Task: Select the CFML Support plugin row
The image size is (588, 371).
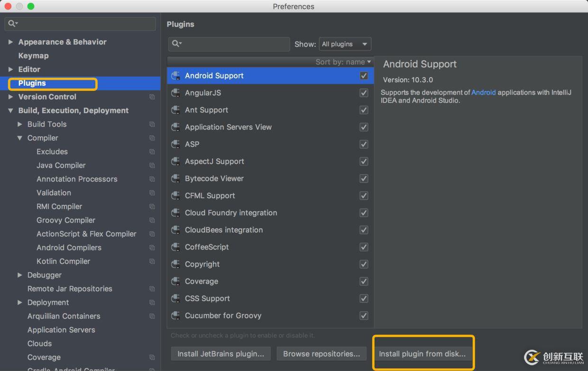Action: click(270, 195)
